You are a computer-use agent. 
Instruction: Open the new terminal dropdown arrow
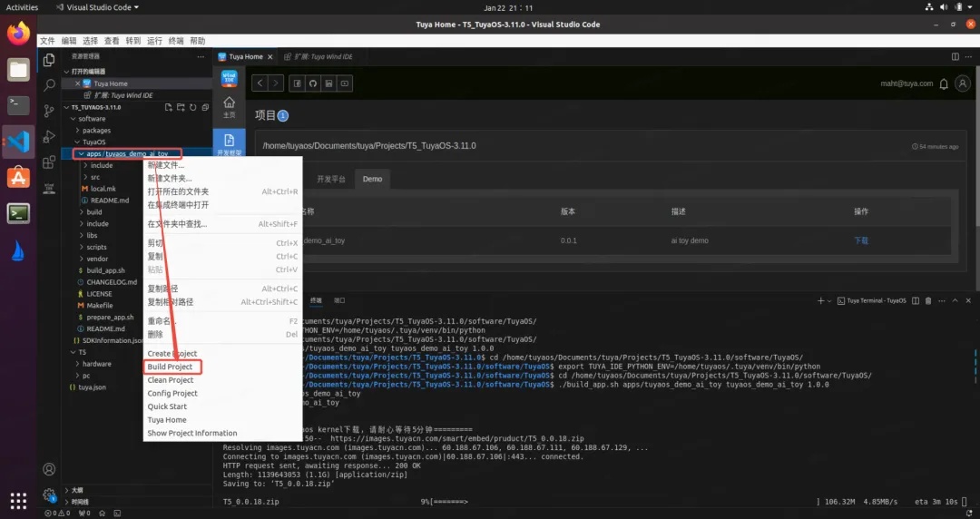coord(830,300)
